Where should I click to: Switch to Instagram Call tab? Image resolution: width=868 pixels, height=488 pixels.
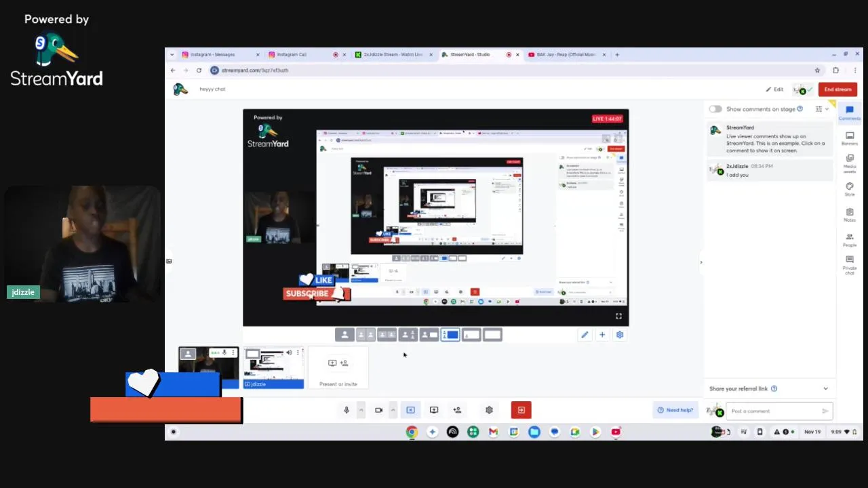[x=307, y=55]
